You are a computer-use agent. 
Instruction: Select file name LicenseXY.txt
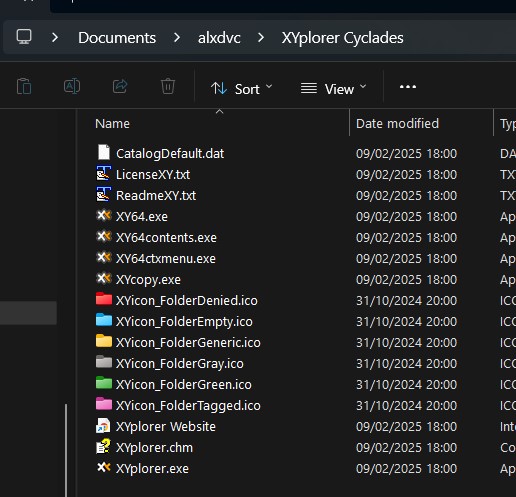click(153, 175)
